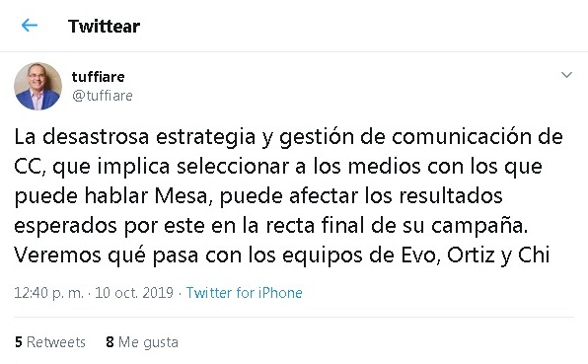Click the Twittear page heading
588x364 pixels.
tap(104, 27)
